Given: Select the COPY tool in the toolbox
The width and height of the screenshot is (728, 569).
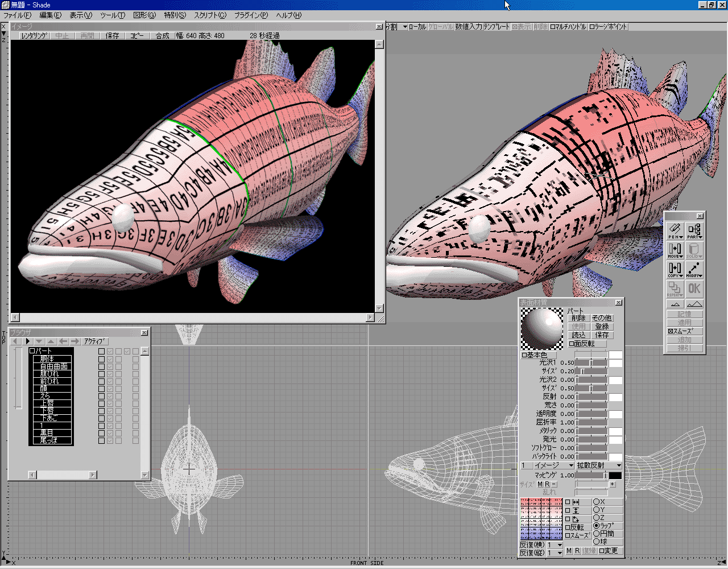Looking at the screenshot, I should click(675, 269).
